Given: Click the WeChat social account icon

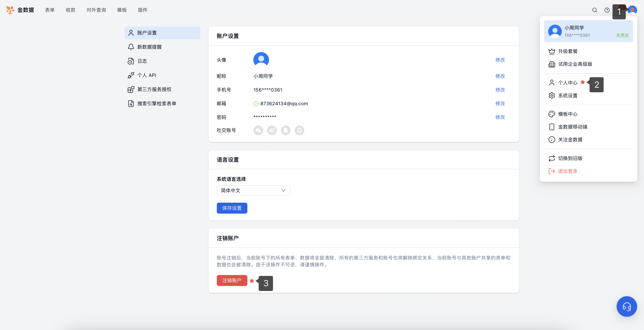Looking at the screenshot, I should tap(258, 130).
